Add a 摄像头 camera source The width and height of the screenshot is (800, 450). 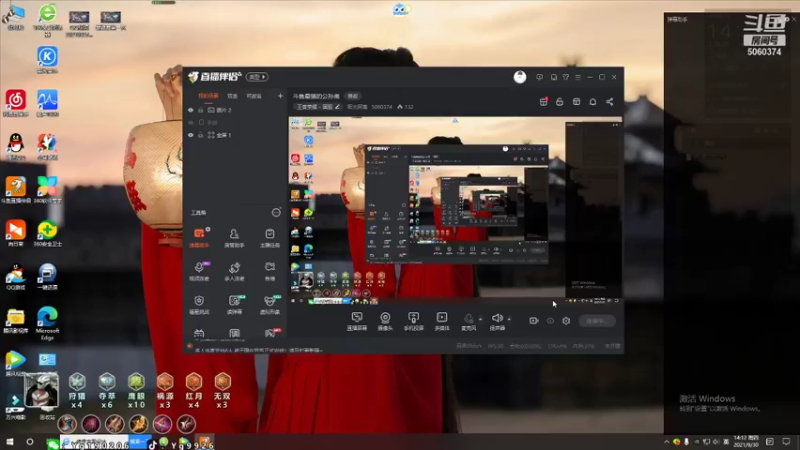point(385,321)
